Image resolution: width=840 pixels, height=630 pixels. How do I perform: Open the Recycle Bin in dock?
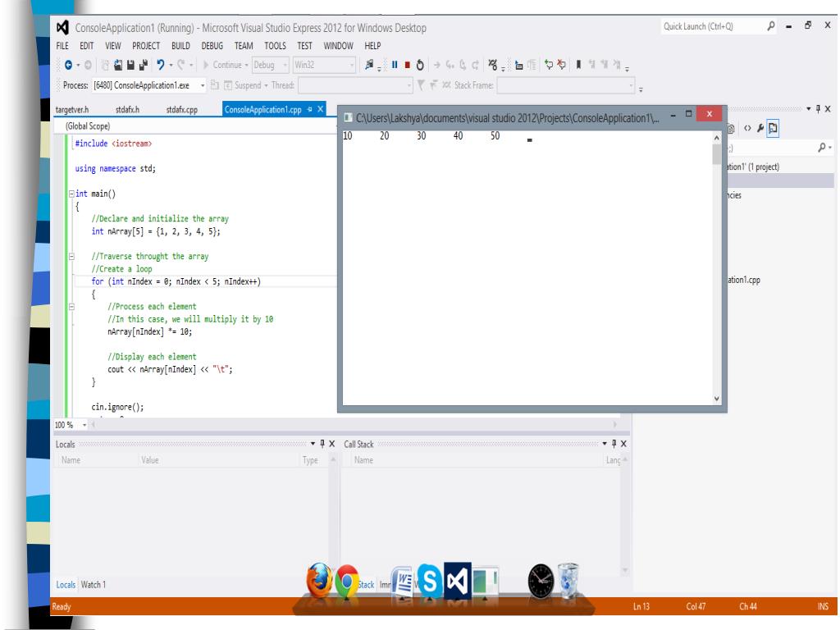coord(568,580)
